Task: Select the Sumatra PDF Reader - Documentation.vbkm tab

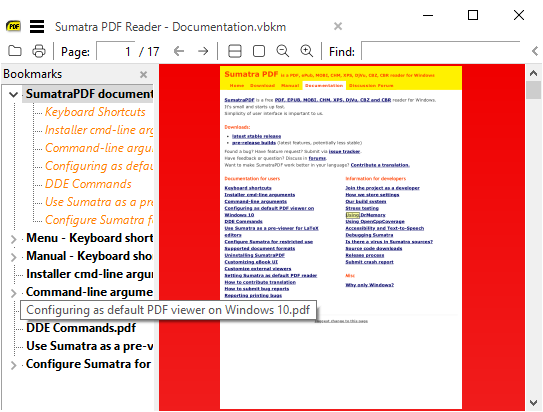Action: 170,27
